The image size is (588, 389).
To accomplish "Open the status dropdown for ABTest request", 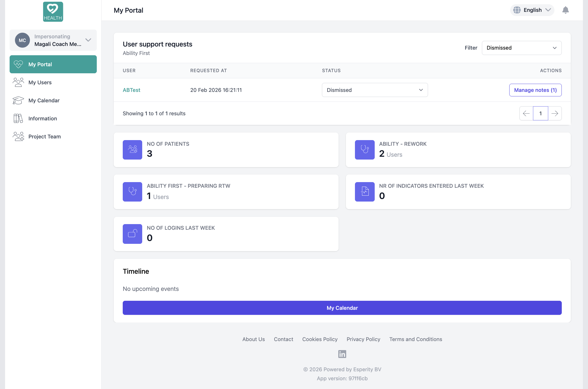I will coord(375,90).
